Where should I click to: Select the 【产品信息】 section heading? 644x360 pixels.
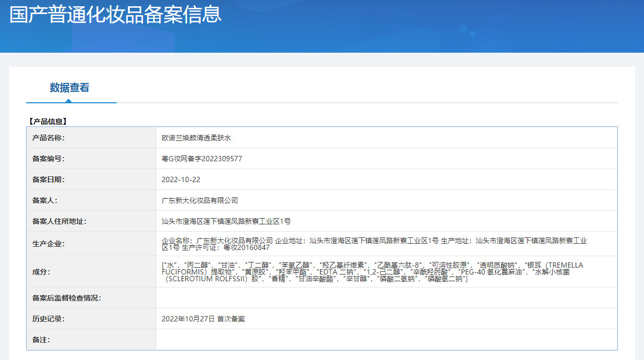click(x=47, y=122)
